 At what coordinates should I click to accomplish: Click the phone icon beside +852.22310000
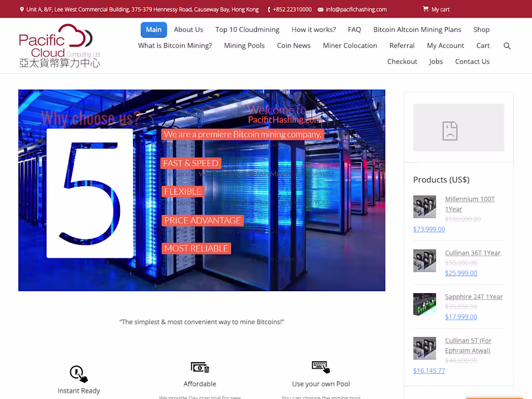pos(268,9)
